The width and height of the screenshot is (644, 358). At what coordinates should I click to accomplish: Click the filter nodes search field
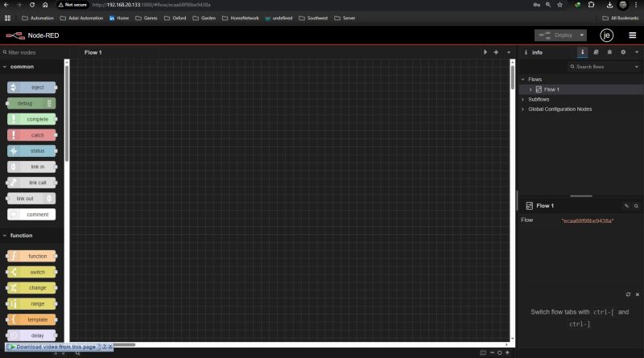pos(32,52)
